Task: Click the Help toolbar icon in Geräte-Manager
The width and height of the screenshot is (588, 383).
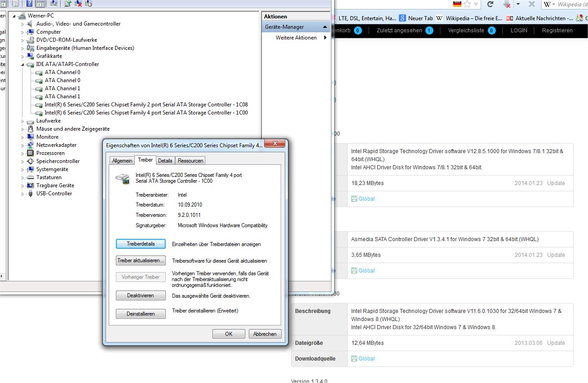Action: [29, 4]
